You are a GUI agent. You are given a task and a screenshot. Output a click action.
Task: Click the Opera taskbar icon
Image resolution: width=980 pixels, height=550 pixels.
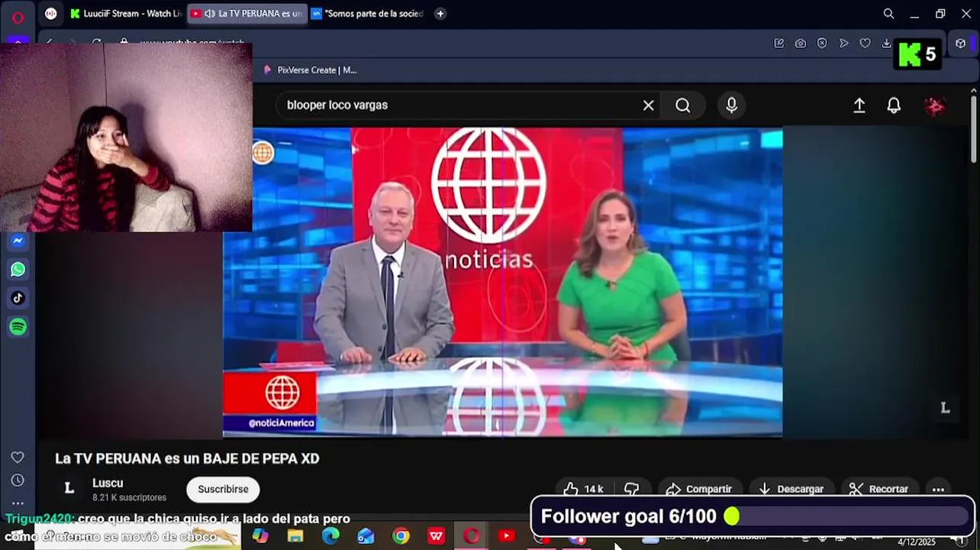(x=472, y=536)
